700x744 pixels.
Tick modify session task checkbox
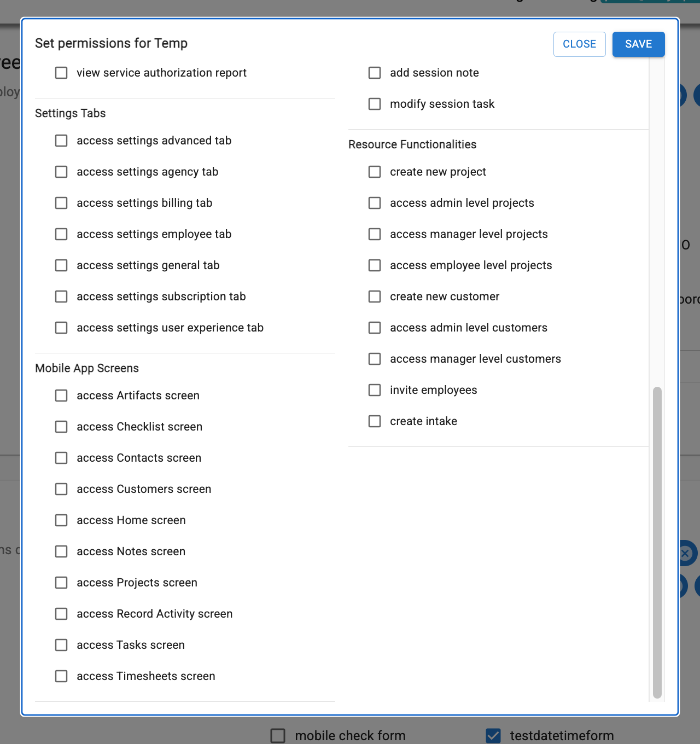[375, 104]
